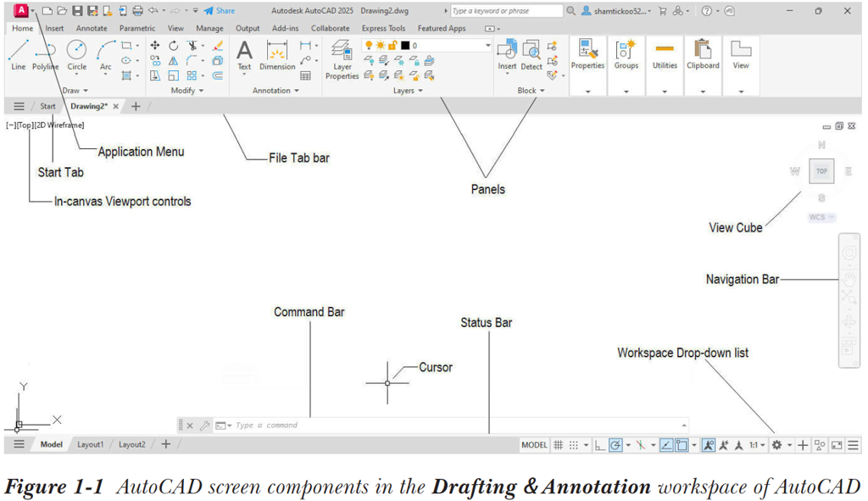The image size is (868, 501).
Task: Open the shamtickoo52 account menu
Action: (x=616, y=10)
